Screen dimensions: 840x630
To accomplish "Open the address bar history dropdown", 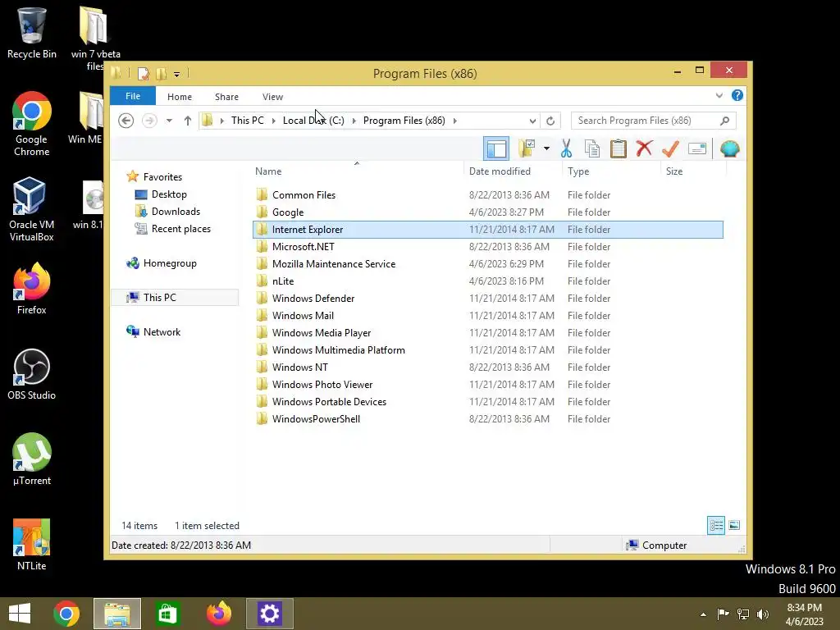I will 532,121.
